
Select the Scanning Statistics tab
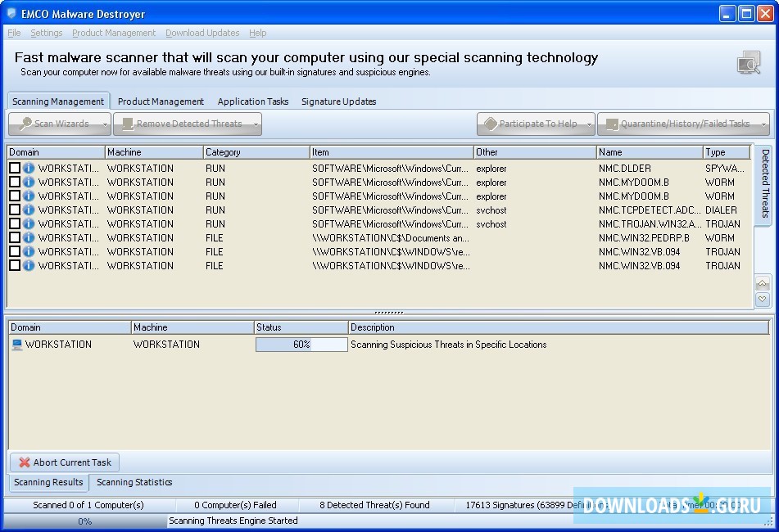click(134, 482)
